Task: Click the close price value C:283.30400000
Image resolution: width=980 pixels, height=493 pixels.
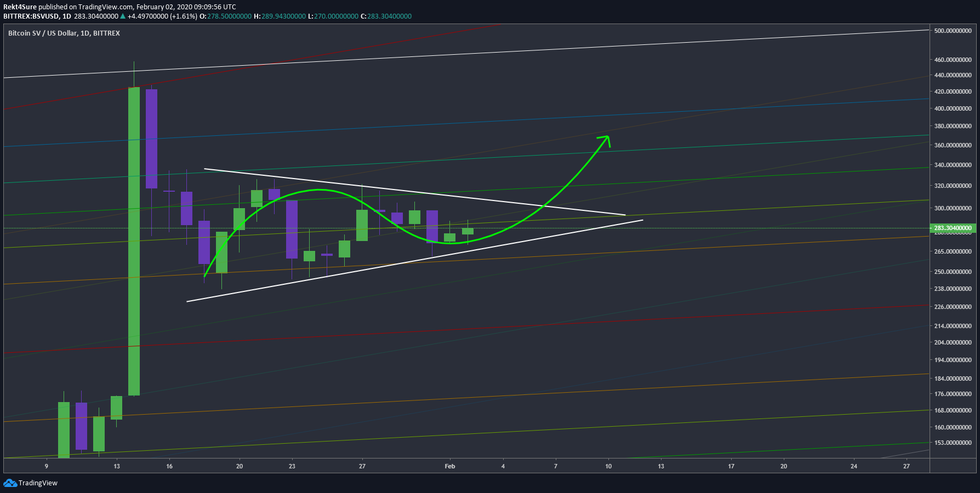Action: (x=386, y=16)
